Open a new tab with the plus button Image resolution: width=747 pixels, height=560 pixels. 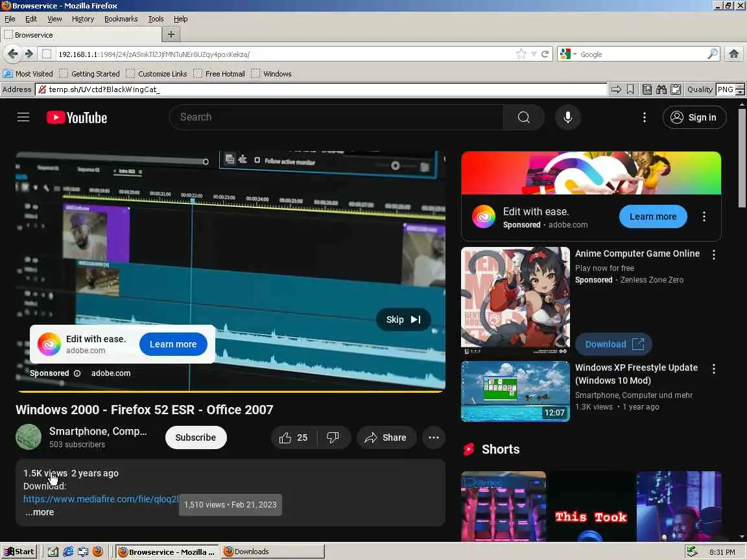[x=171, y=34]
